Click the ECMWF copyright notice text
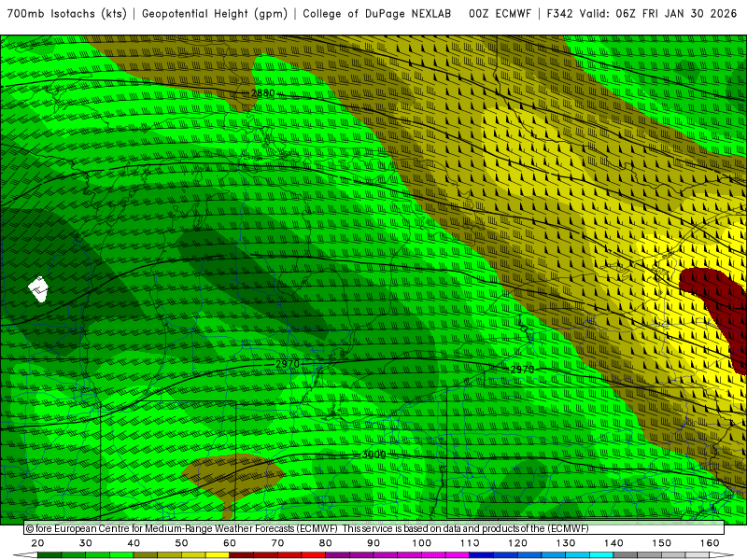The image size is (747, 560). 307,528
